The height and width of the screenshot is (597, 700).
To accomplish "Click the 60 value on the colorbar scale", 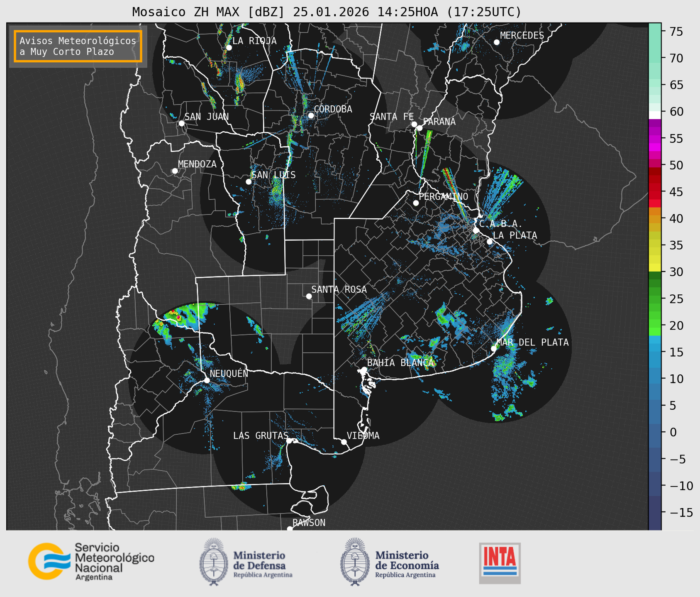I will tap(676, 112).
